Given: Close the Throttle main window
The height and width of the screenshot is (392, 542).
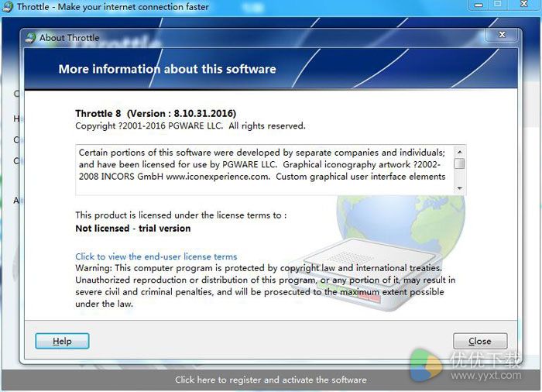Looking at the screenshot, I should coord(524,4).
